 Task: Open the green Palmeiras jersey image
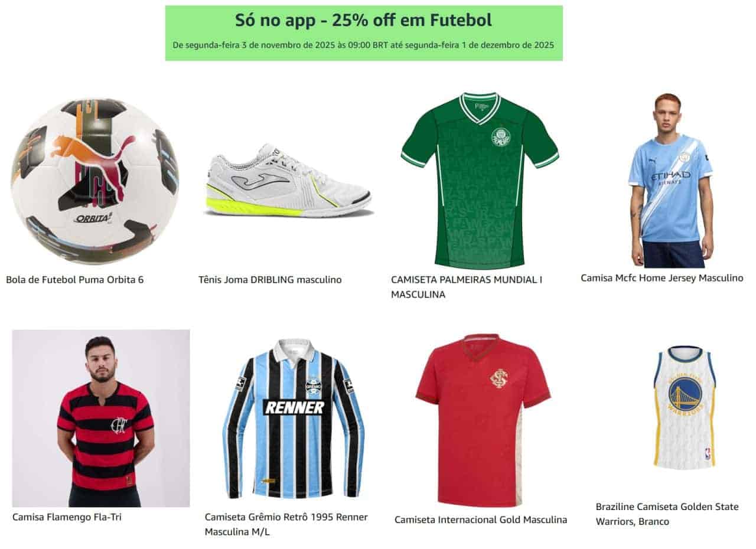[x=480, y=181]
